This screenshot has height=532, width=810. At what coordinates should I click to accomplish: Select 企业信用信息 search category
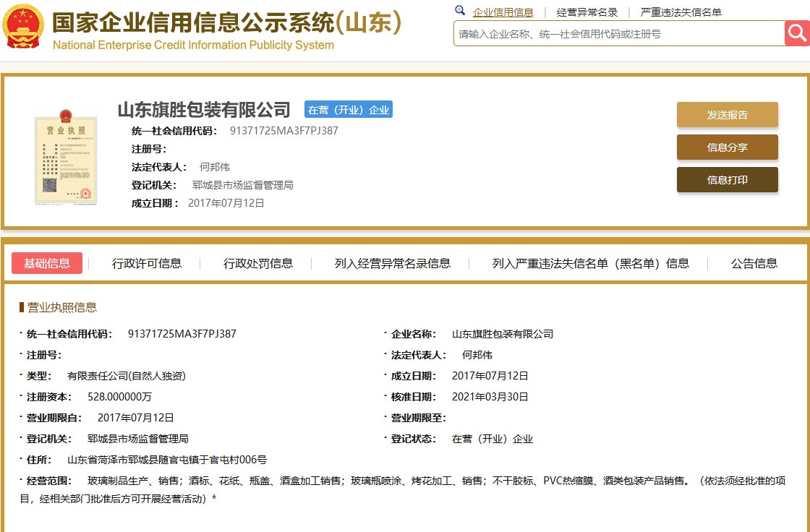point(503,12)
